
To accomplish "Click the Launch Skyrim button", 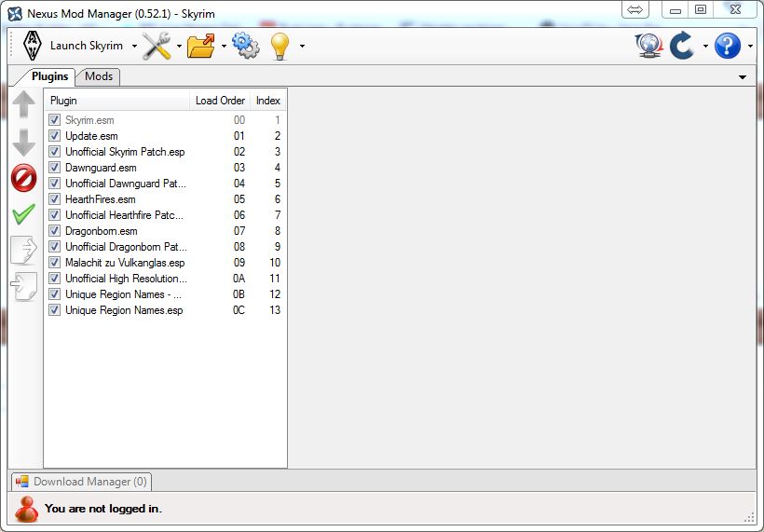I will click(x=73, y=46).
